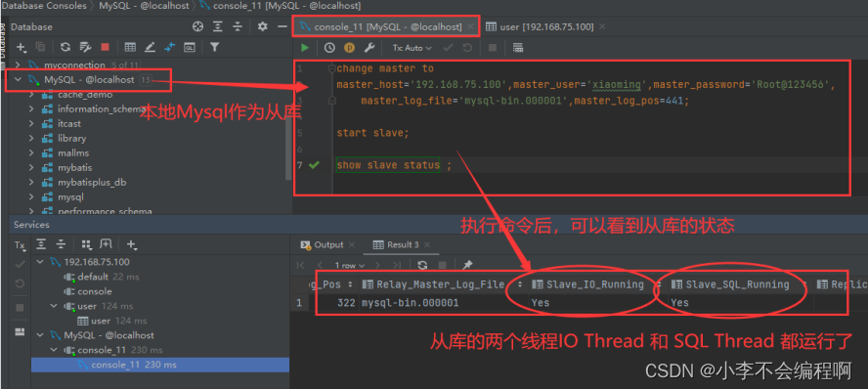Expand the mallms schema
Viewport: 868px width, 390px height.
(x=32, y=152)
